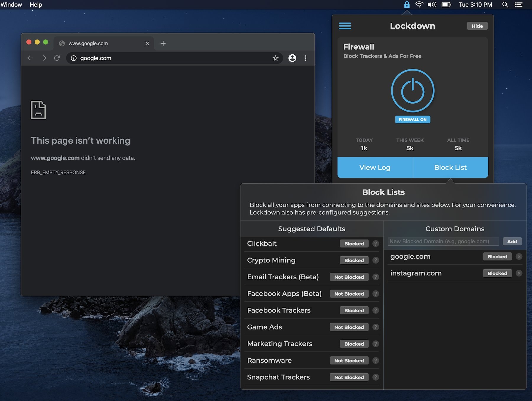Click the FIREWALL ON status badge
The width and height of the screenshot is (532, 401).
pos(413,120)
